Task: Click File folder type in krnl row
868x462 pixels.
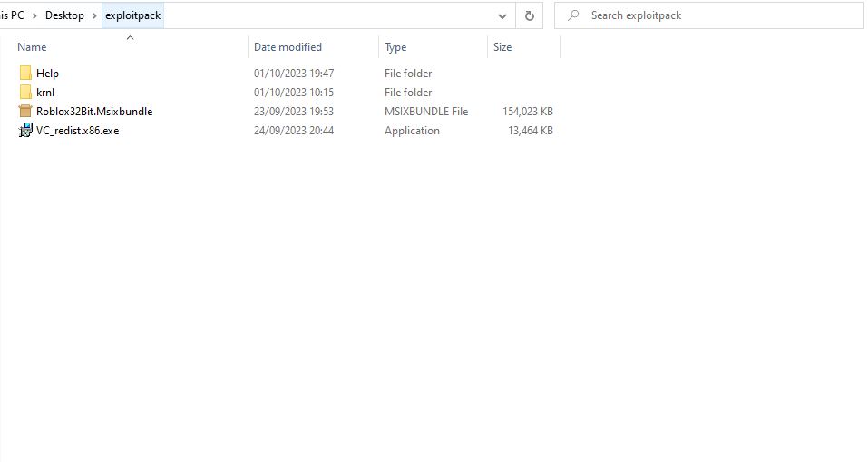Action: [x=408, y=92]
